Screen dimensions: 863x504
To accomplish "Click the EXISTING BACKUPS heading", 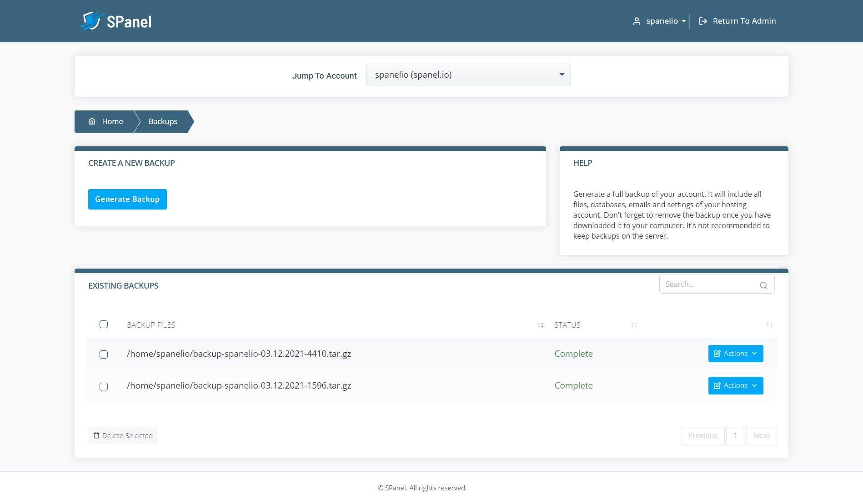I will (123, 286).
